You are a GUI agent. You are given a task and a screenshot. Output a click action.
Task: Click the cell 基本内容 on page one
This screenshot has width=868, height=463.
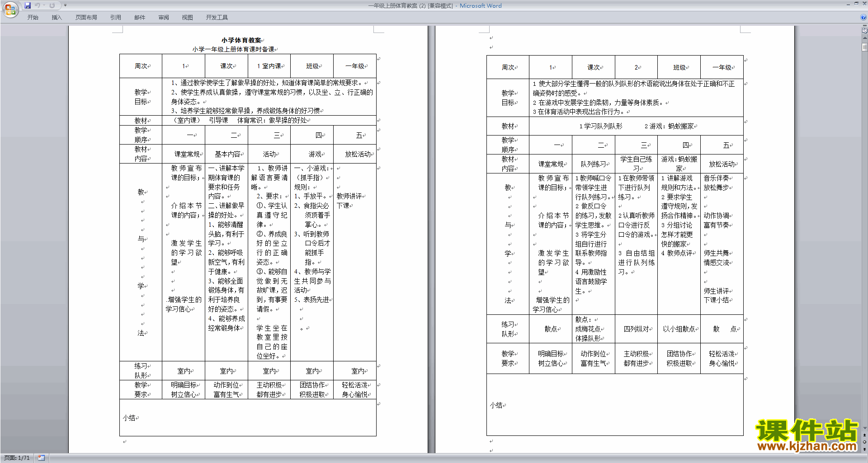point(227,154)
